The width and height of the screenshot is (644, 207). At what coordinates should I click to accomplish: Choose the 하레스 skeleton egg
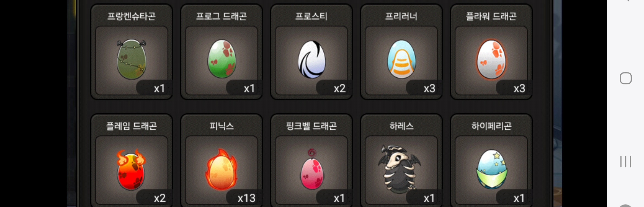point(399,169)
